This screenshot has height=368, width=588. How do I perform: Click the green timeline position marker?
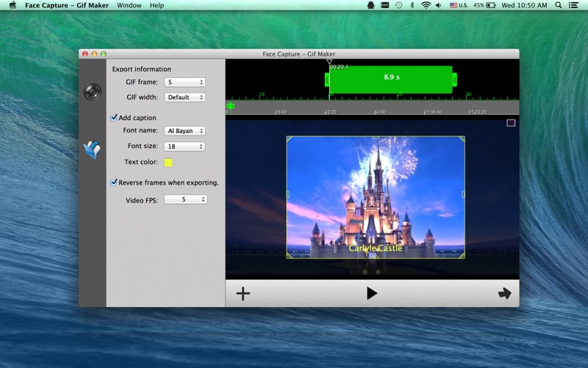231,106
